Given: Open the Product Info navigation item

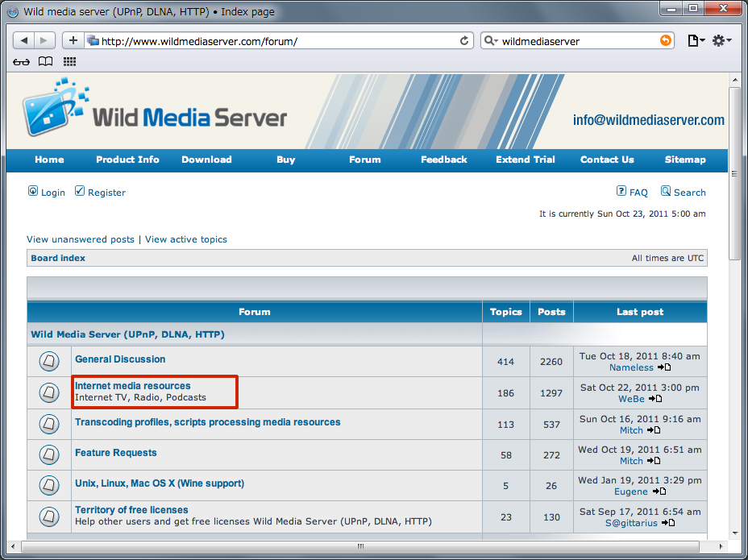Looking at the screenshot, I should pos(127,160).
